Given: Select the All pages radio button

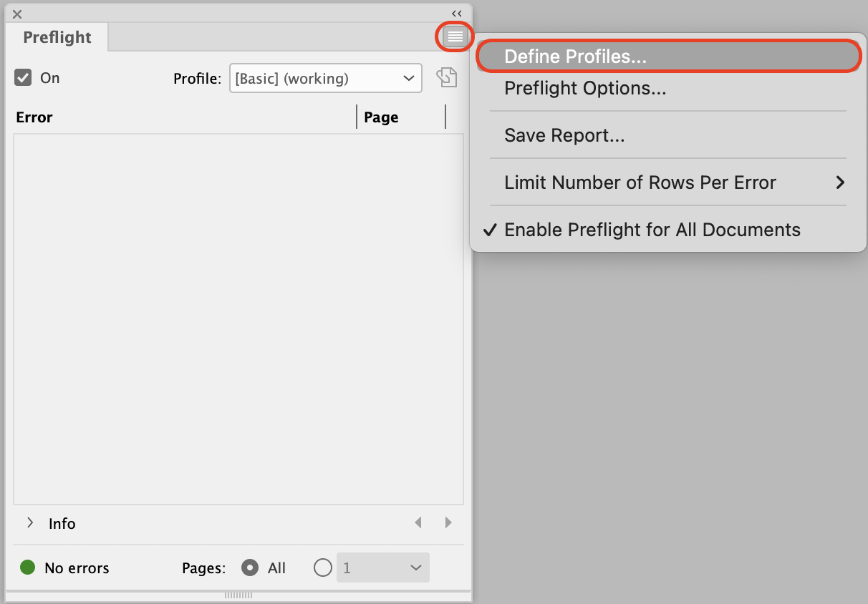Looking at the screenshot, I should click(251, 568).
